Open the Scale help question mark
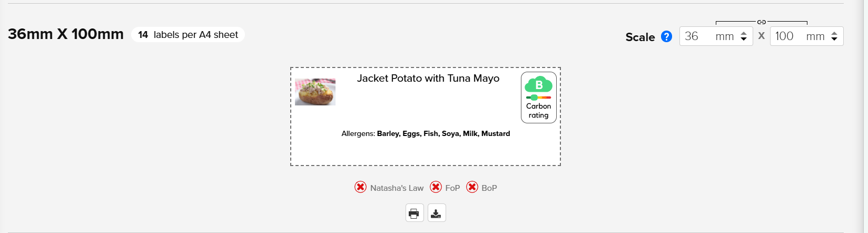This screenshot has height=233, width=868. pyautogui.click(x=666, y=36)
